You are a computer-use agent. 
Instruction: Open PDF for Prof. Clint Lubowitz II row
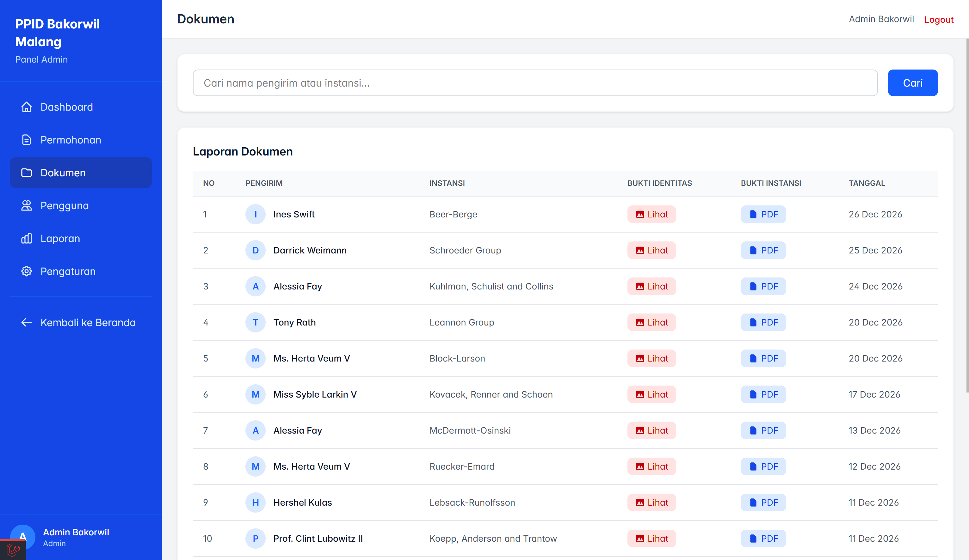point(763,539)
